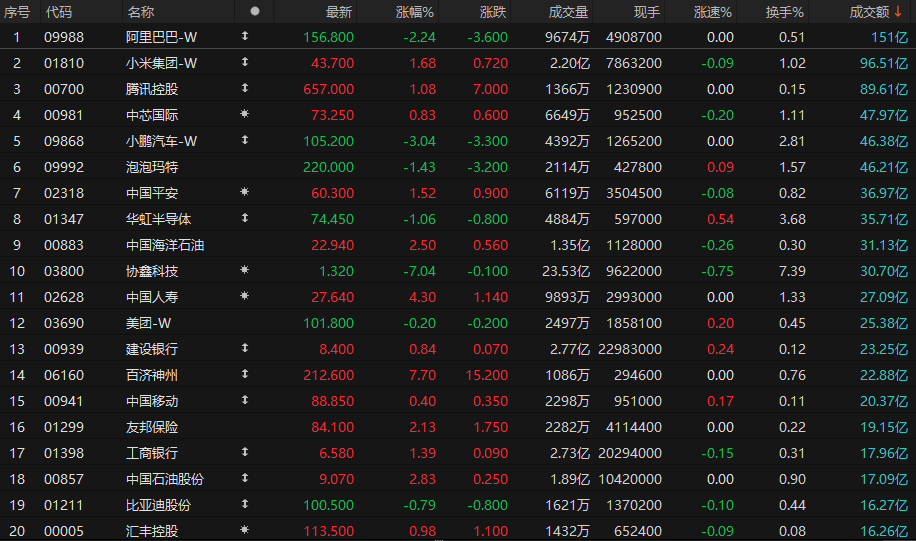
Task: Click volume value 23.53亿
Action: [x=566, y=271]
